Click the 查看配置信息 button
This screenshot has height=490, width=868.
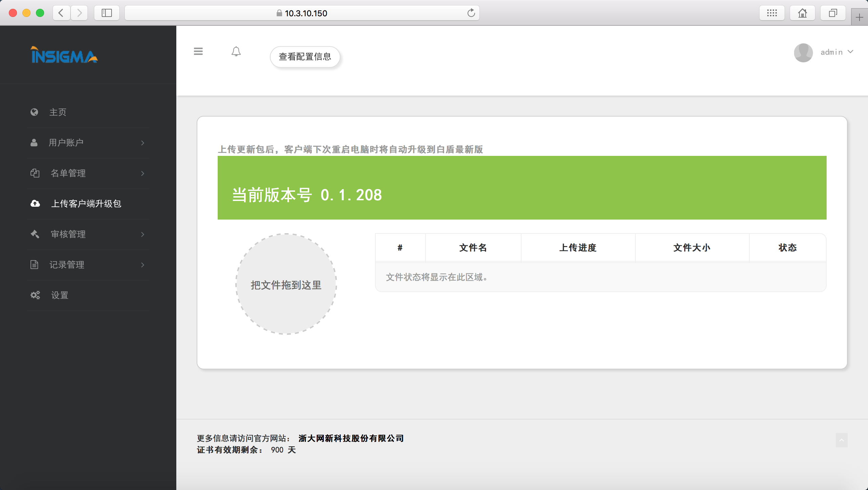pos(305,57)
